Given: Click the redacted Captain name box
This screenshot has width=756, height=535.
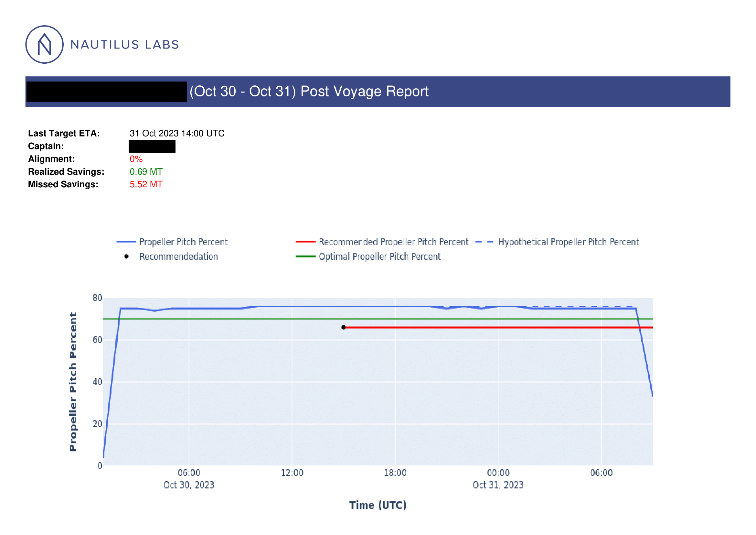Looking at the screenshot, I should coord(152,146).
